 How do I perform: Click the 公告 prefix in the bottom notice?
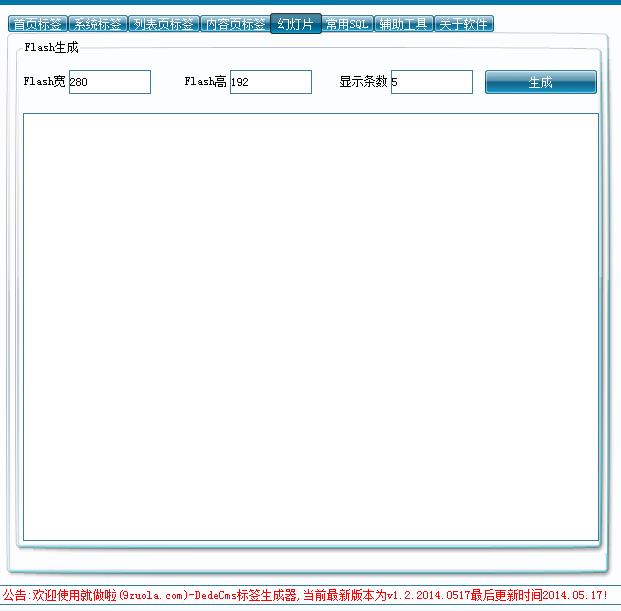[15, 595]
